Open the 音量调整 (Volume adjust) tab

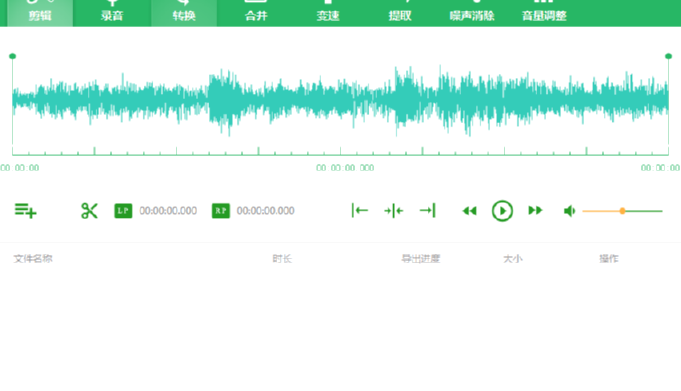[544, 13]
